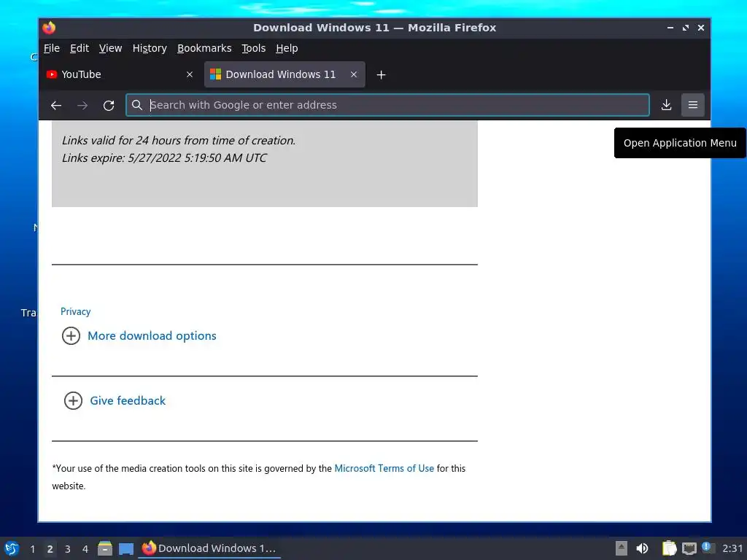Viewport: 747px width, 560px height.
Task: Click the search magnifier icon in address bar
Action: click(136, 105)
